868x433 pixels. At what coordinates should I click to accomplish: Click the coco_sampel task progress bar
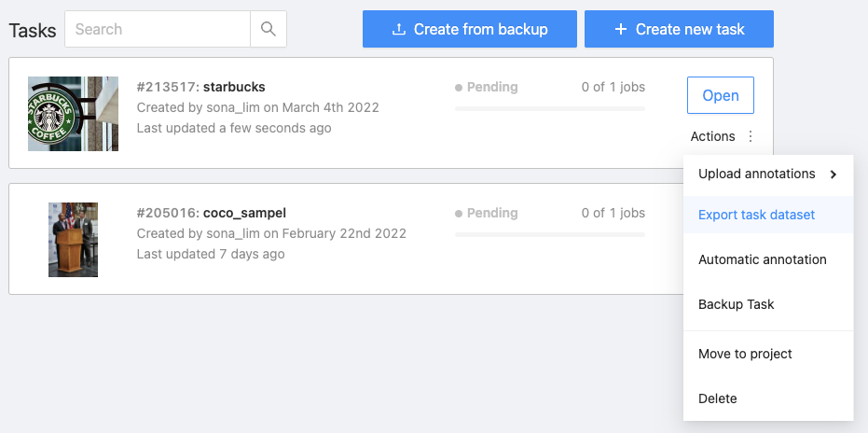pyautogui.click(x=550, y=234)
